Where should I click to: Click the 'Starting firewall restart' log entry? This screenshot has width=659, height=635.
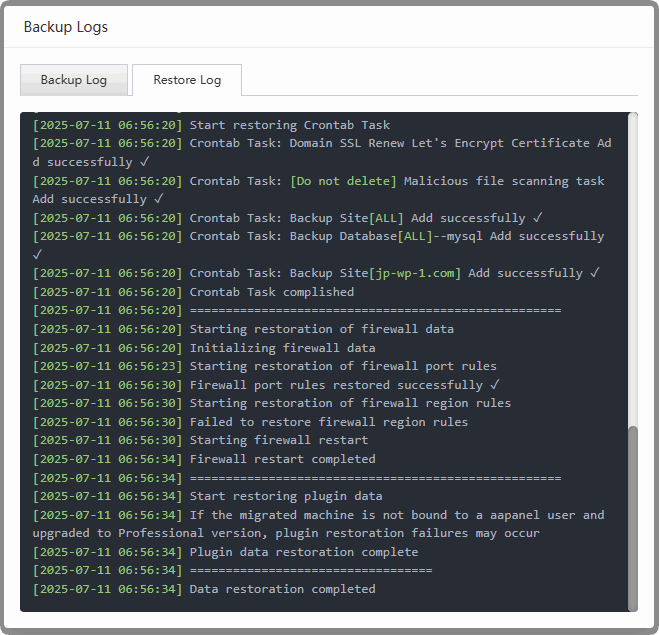tap(278, 440)
